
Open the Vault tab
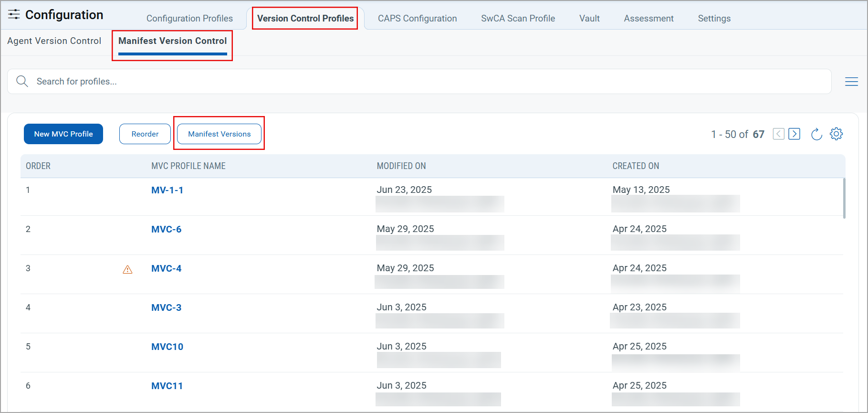(x=589, y=18)
